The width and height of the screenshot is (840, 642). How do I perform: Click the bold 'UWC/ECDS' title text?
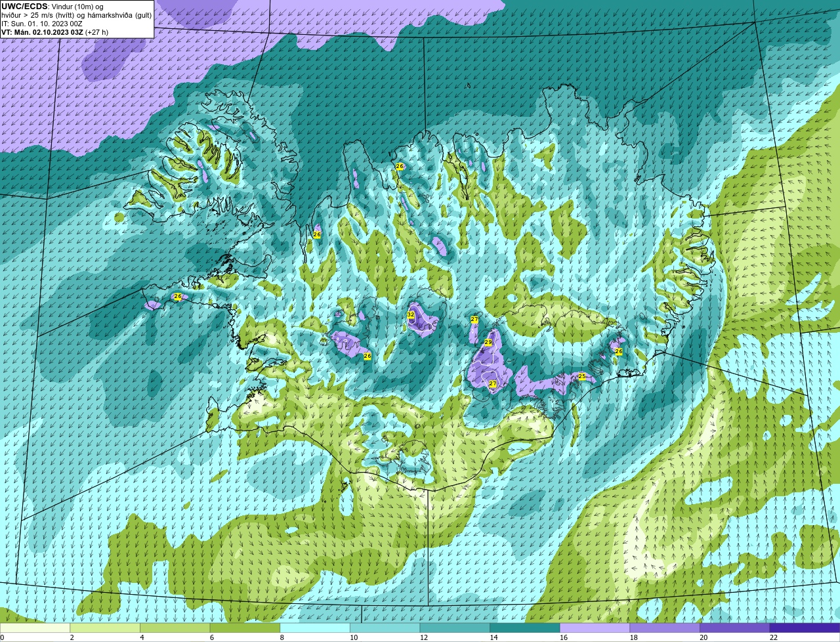point(24,7)
